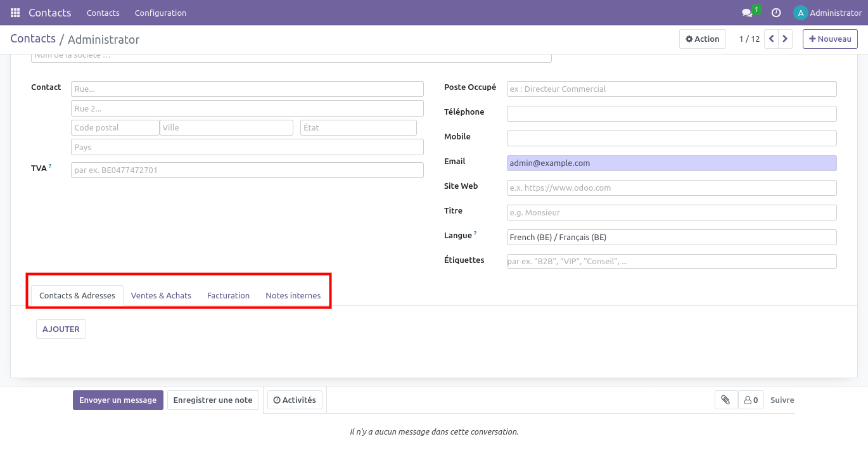Click the Email field admin@example.com
The width and height of the screenshot is (868, 472).
672,163
